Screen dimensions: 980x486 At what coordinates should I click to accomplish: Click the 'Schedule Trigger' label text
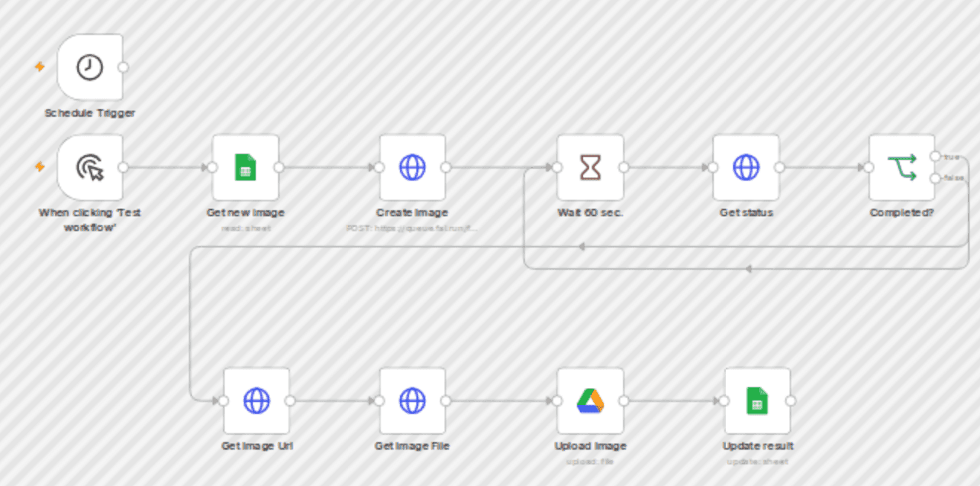pyautogui.click(x=90, y=114)
